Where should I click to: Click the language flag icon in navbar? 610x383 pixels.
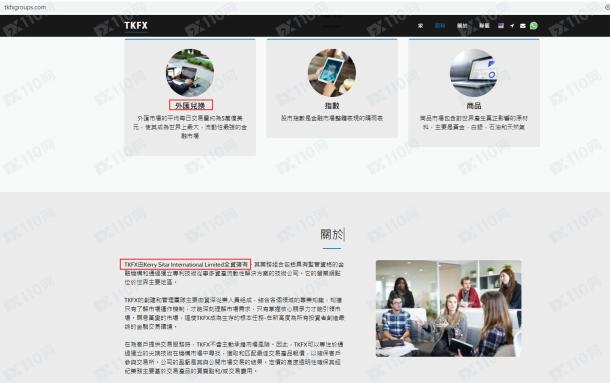[x=501, y=25]
